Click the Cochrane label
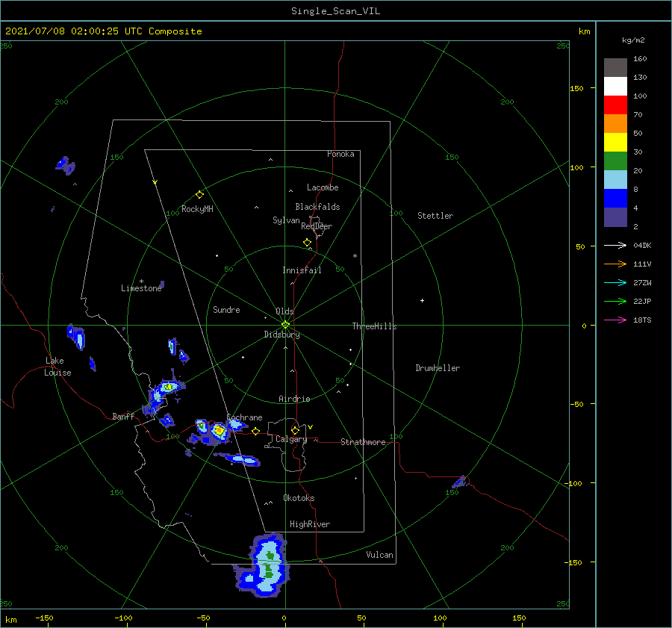This screenshot has height=628, width=672. pyautogui.click(x=244, y=417)
